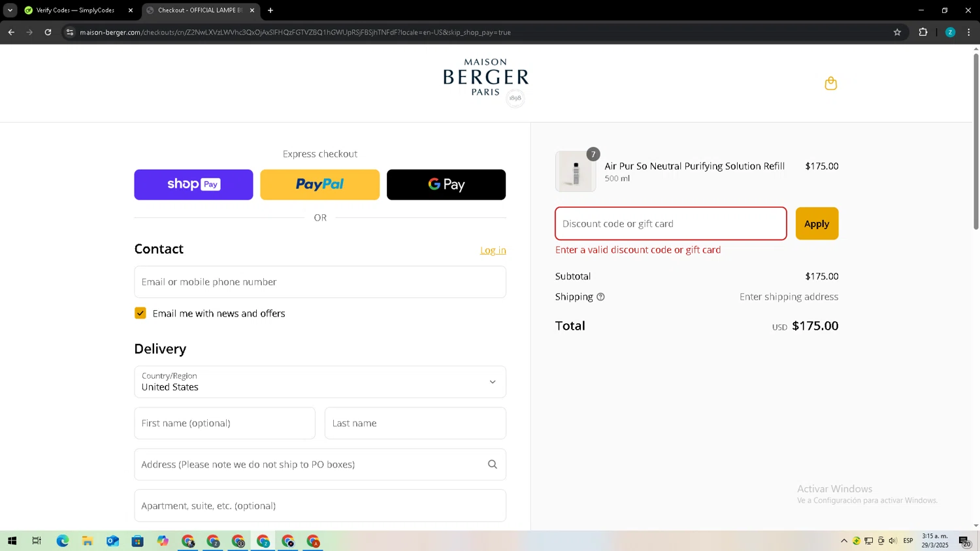
Task: Choose PayPal express checkout
Action: (x=319, y=185)
